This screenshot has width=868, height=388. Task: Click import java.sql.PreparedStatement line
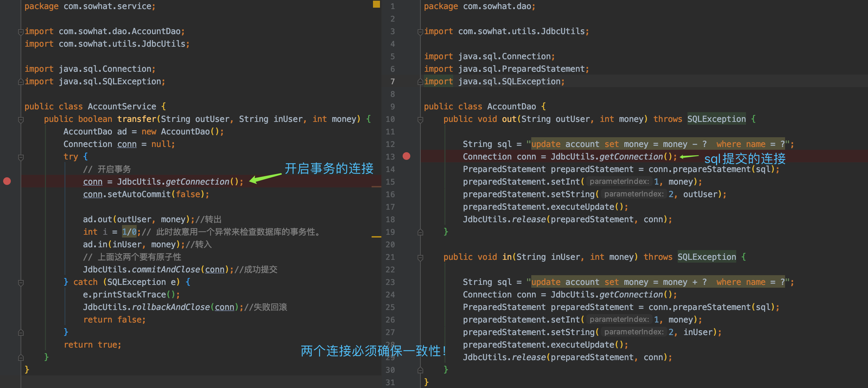pos(507,69)
